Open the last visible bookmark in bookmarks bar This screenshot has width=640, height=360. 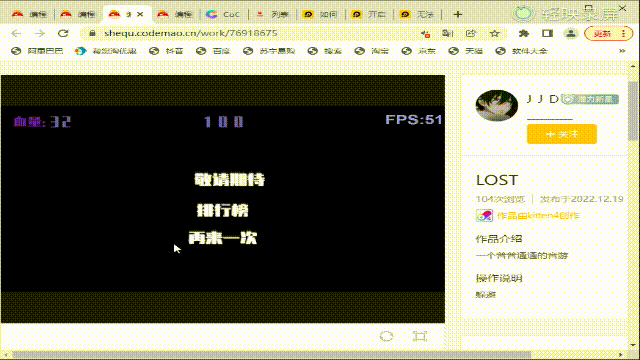(x=522, y=51)
